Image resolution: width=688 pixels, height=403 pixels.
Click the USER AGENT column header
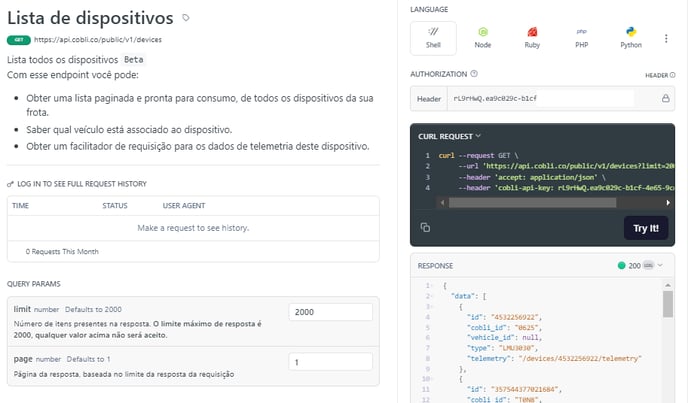click(x=184, y=205)
